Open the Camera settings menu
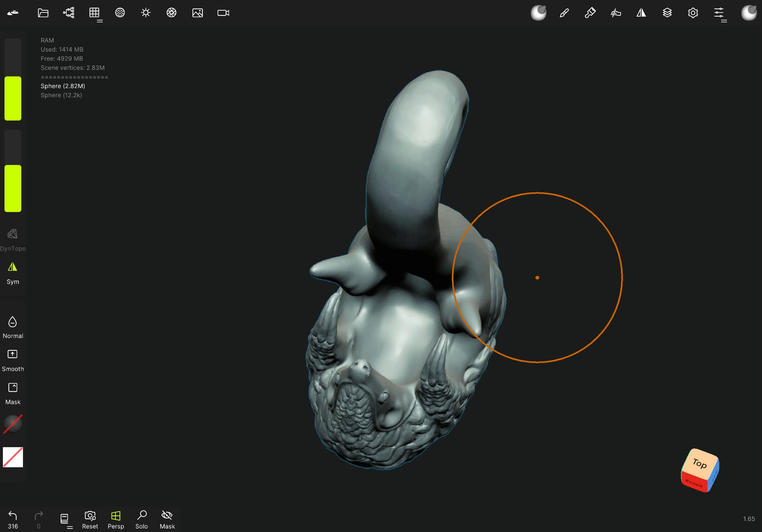The width and height of the screenshot is (762, 532). click(223, 13)
